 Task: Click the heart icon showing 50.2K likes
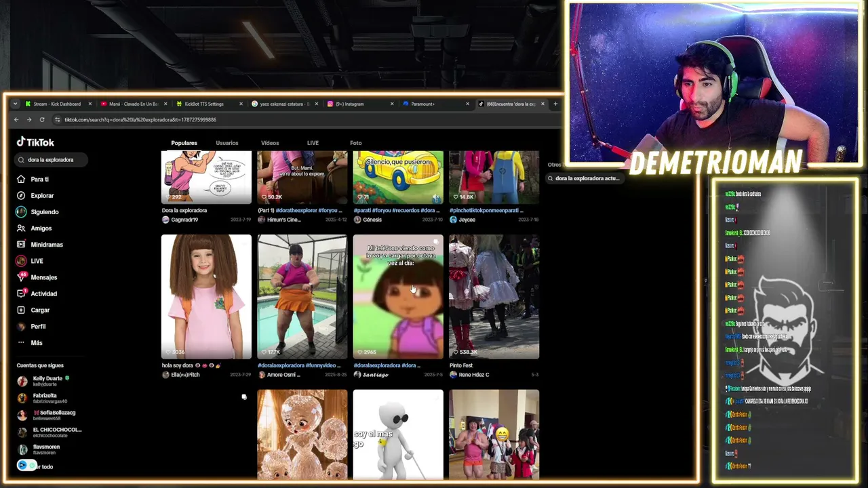tap(263, 197)
